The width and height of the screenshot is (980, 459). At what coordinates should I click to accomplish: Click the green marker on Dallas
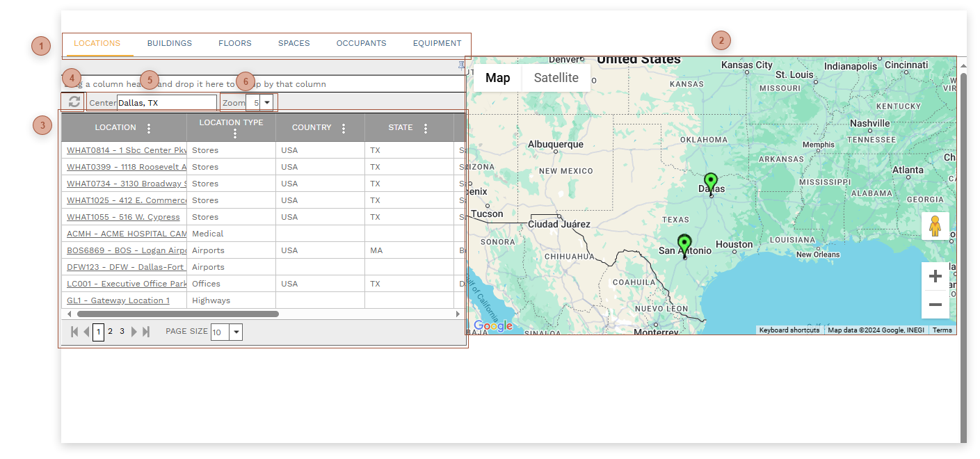click(x=710, y=182)
